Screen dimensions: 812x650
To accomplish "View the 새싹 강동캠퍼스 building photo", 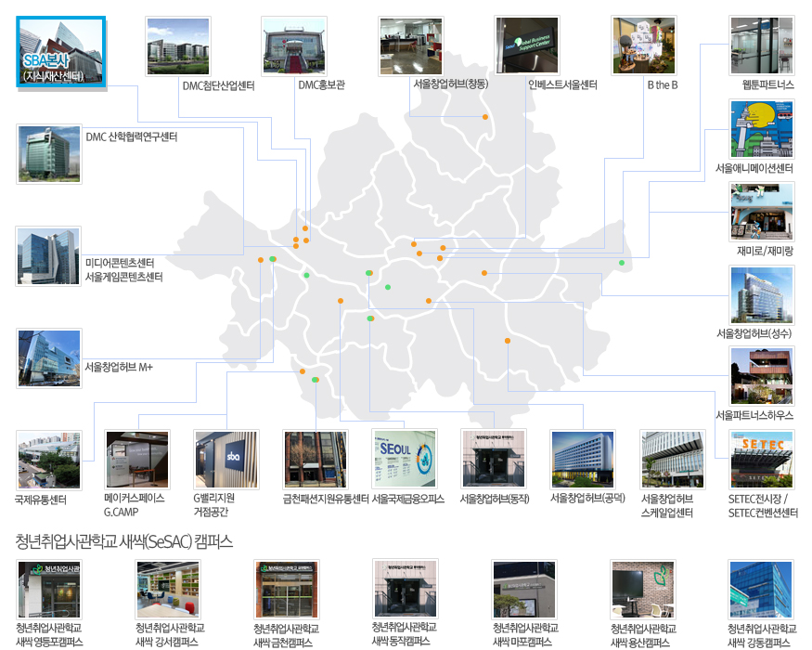I will coord(761,589).
